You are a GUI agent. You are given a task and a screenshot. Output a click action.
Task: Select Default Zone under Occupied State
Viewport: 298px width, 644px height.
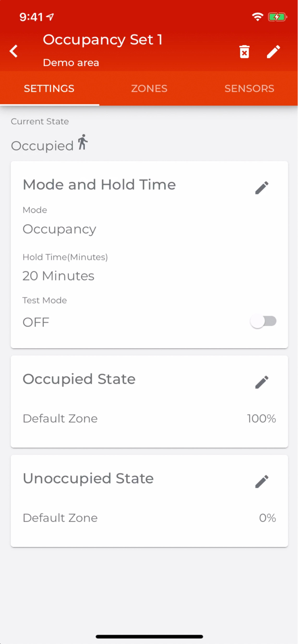(x=60, y=418)
